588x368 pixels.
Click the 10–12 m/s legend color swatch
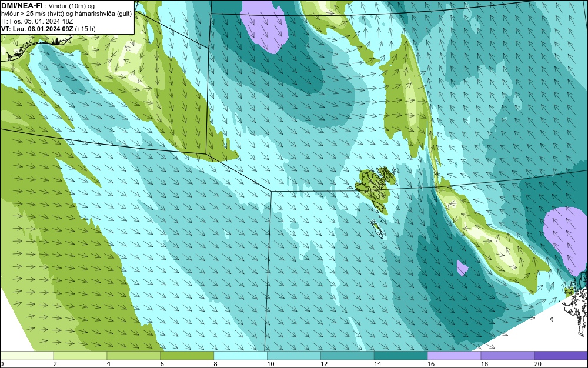(294, 356)
